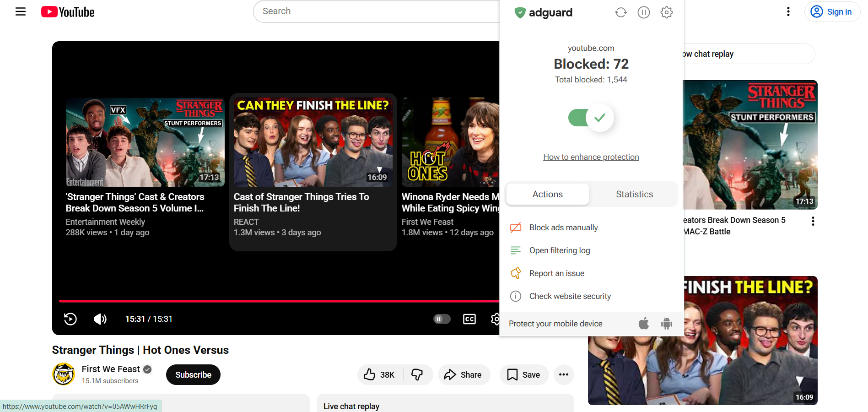
Task: Update AdGuard filters with refresh icon
Action: 620,12
